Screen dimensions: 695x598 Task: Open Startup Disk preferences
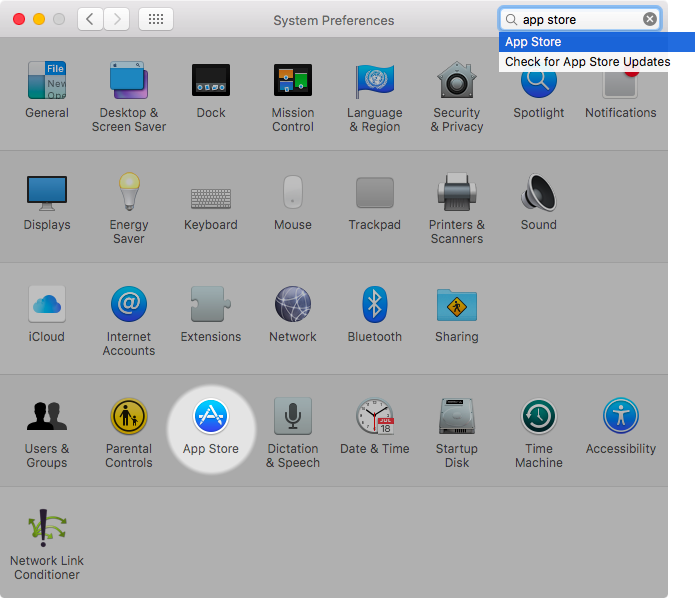(457, 433)
